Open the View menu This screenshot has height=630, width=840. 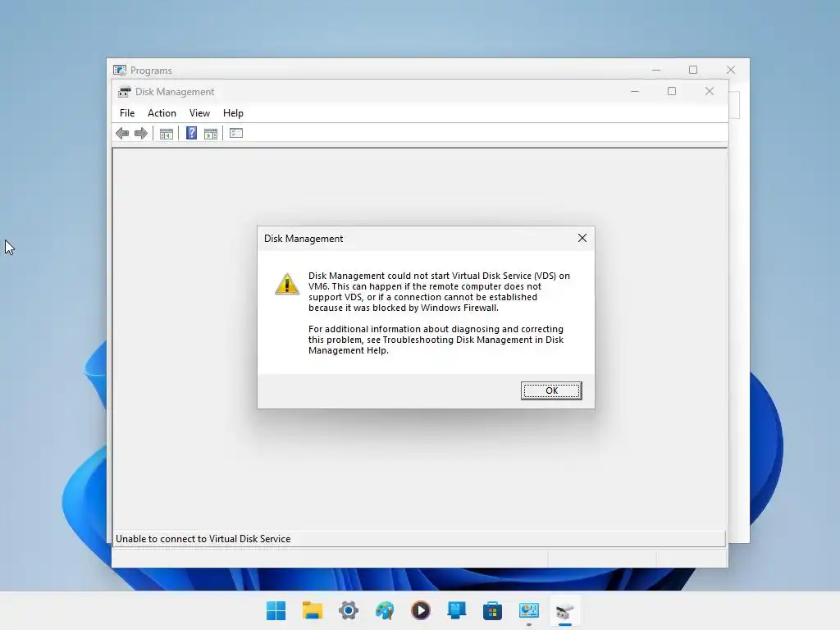(199, 113)
